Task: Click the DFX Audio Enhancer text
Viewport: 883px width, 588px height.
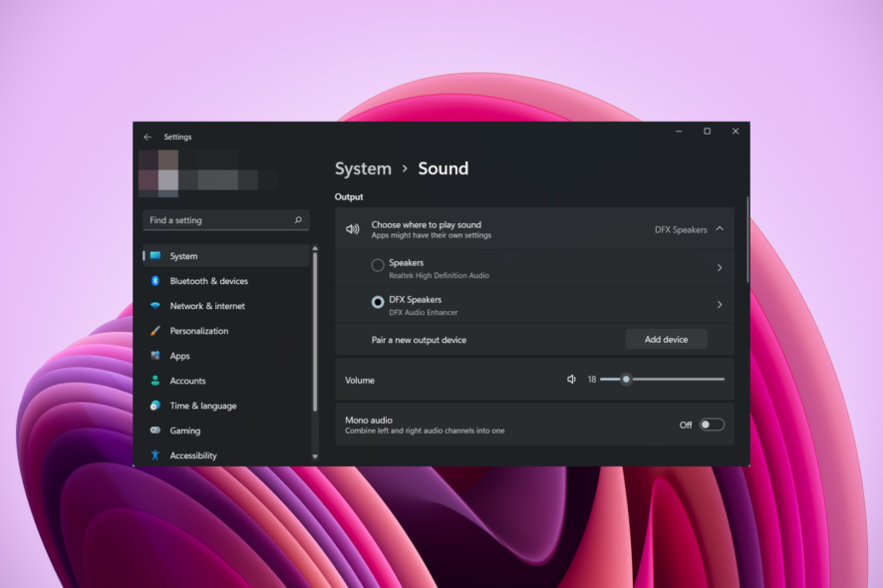Action: tap(423, 313)
